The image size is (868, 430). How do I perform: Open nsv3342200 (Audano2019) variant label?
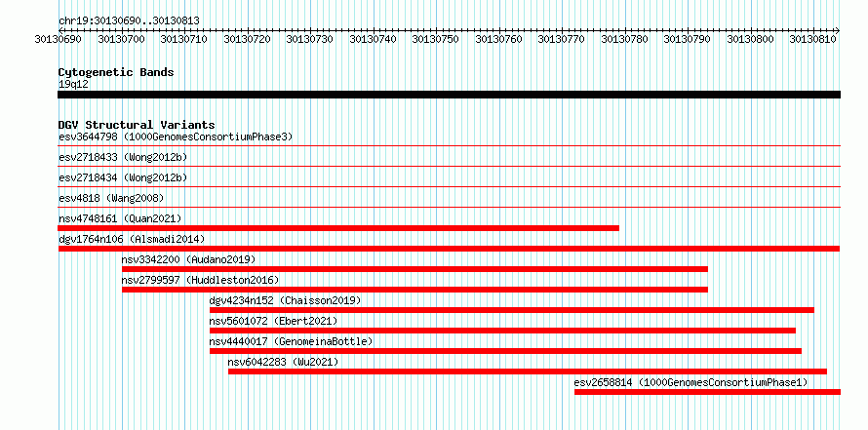click(x=189, y=259)
